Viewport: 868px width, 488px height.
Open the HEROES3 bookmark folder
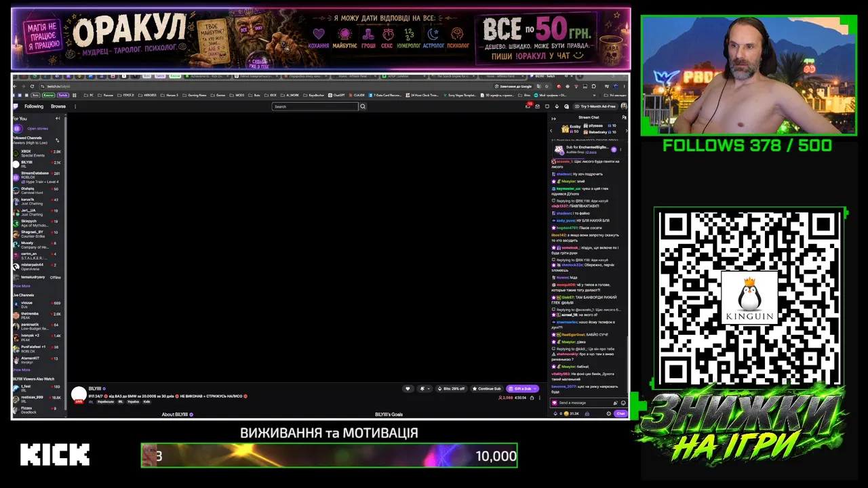(x=146, y=95)
